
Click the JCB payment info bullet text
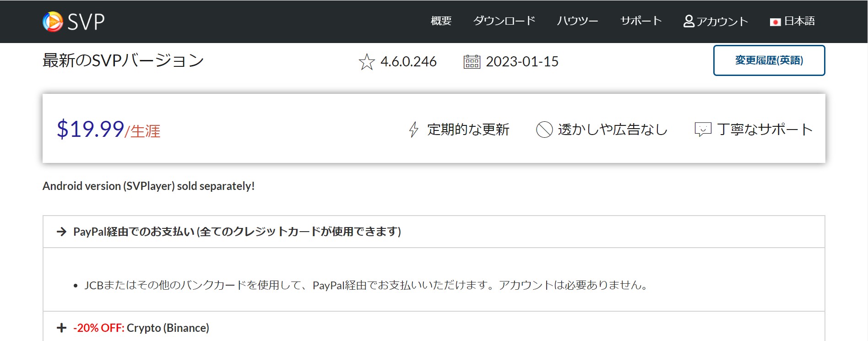point(366,285)
